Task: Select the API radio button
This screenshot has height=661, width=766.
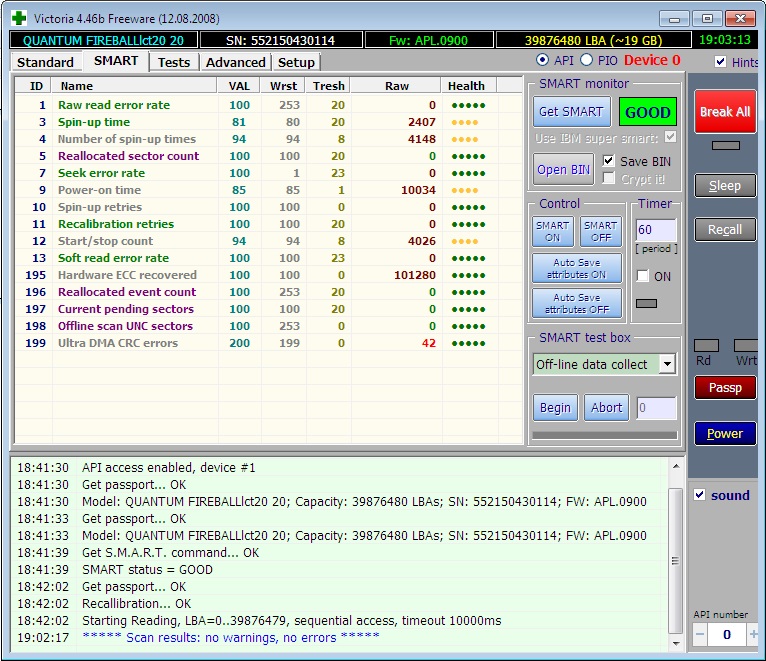Action: (x=542, y=60)
